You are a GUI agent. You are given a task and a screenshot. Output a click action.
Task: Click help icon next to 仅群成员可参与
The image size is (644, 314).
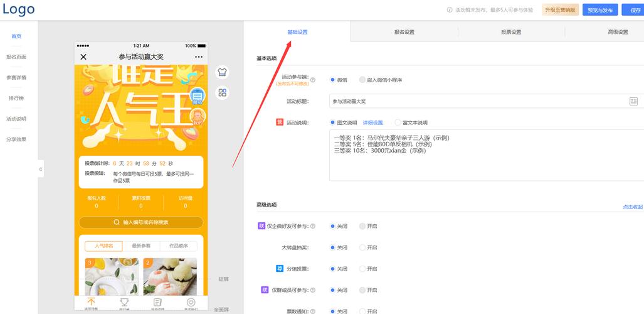coord(313,290)
